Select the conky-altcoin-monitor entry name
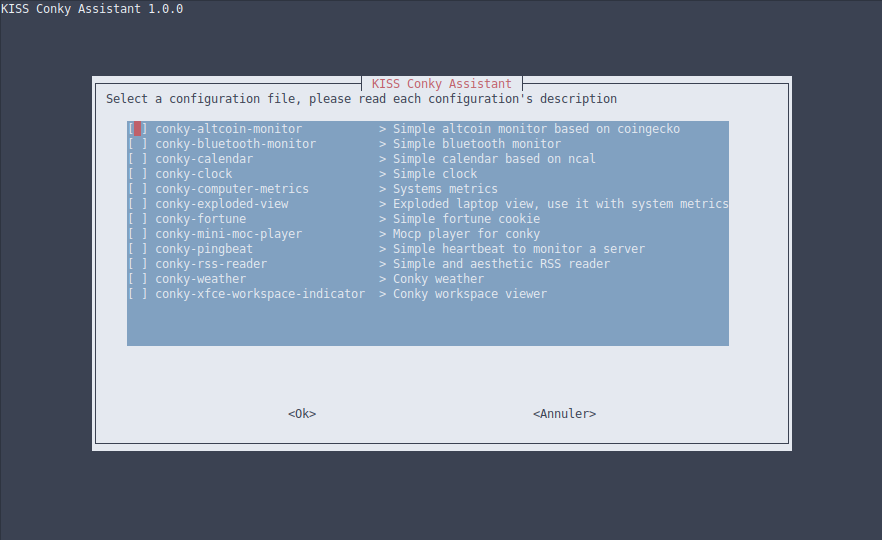 pyautogui.click(x=228, y=129)
